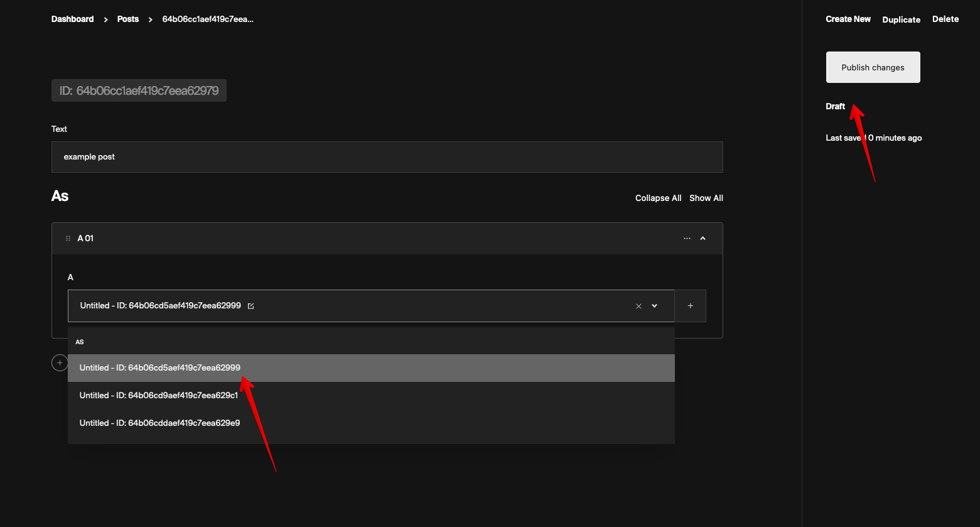The image size is (980, 527).
Task: Select the option ending in 629e9
Action: pos(159,423)
